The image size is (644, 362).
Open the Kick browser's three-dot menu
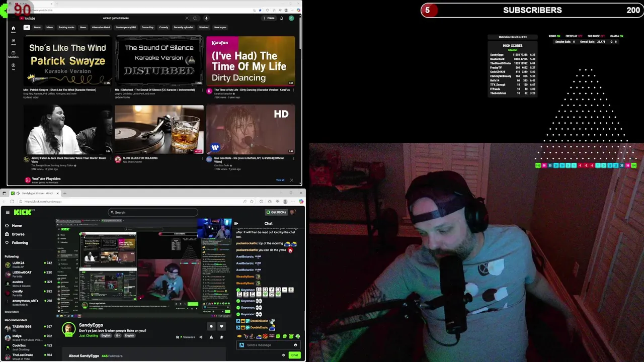[293, 202]
